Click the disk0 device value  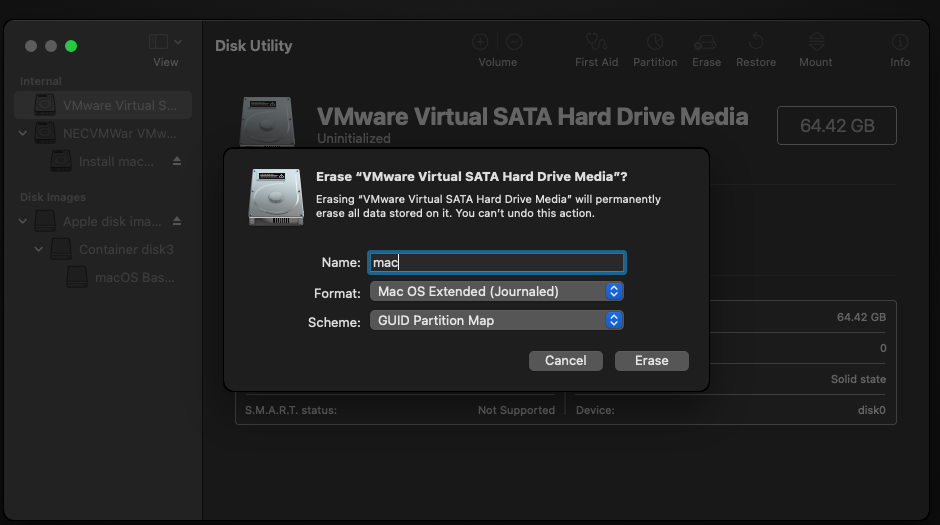(x=872, y=411)
